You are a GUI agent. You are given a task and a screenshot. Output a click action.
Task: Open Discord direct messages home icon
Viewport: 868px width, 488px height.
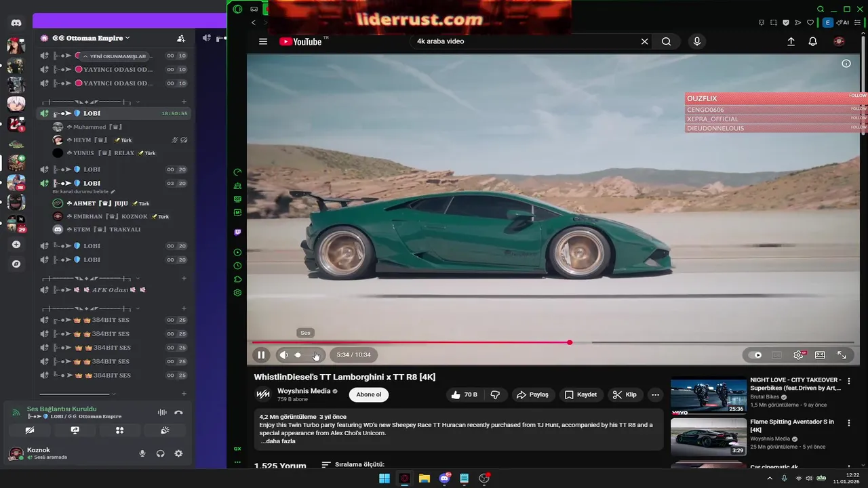pyautogui.click(x=16, y=23)
